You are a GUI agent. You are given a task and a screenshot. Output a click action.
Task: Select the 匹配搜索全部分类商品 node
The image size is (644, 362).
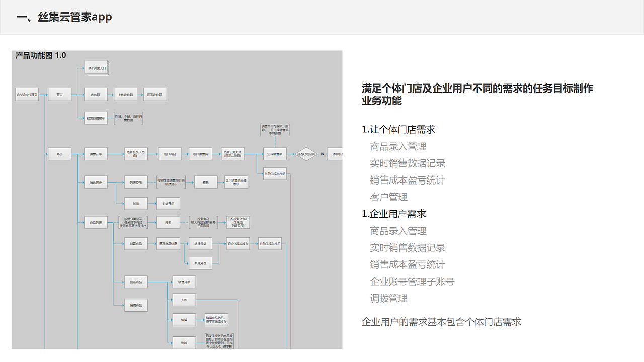(x=237, y=222)
